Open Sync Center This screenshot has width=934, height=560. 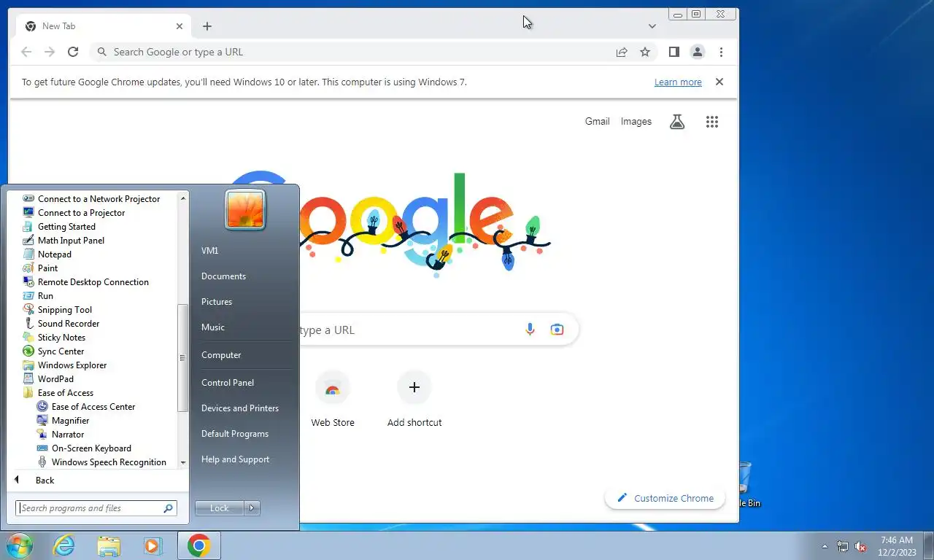61,351
